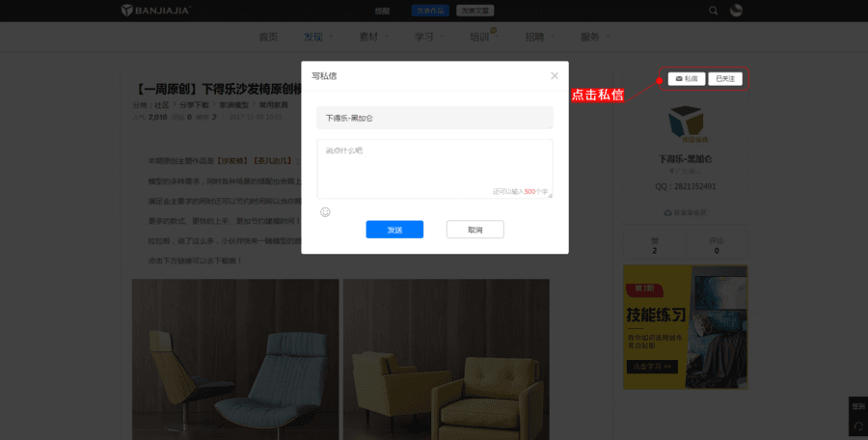Open the emoji smiley picker

coord(326,211)
